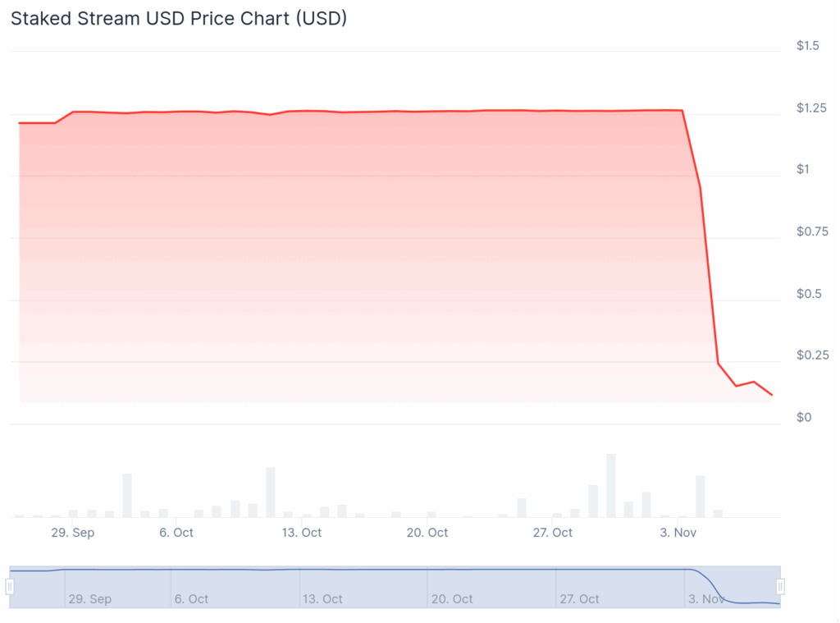
Task: Click the final lowest point of the red price line
Action: pyautogui.click(x=771, y=395)
